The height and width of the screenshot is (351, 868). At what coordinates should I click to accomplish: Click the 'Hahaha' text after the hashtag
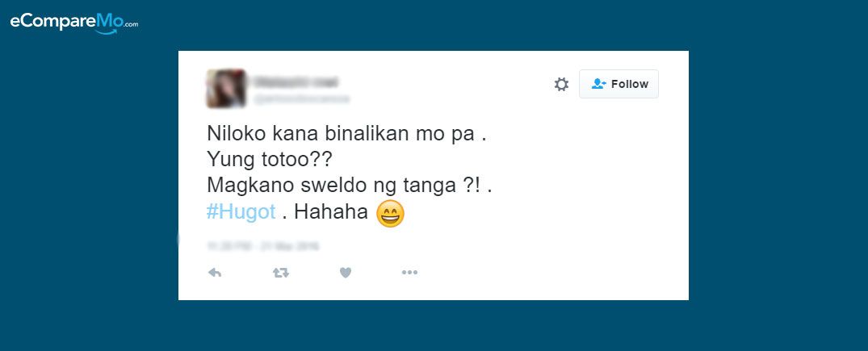point(331,212)
